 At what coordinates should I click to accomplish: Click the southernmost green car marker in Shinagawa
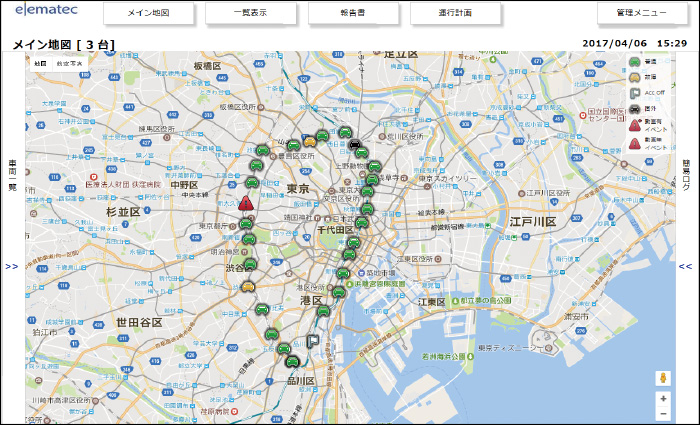click(292, 361)
